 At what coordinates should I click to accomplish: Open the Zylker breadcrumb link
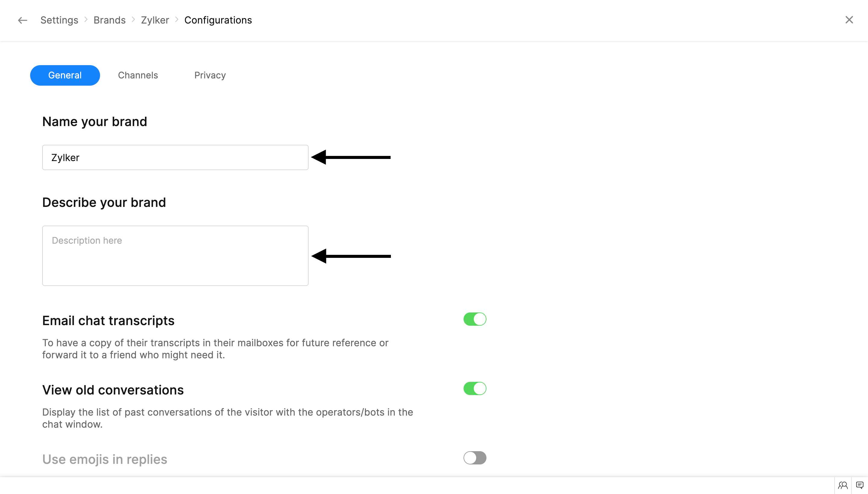click(x=155, y=21)
